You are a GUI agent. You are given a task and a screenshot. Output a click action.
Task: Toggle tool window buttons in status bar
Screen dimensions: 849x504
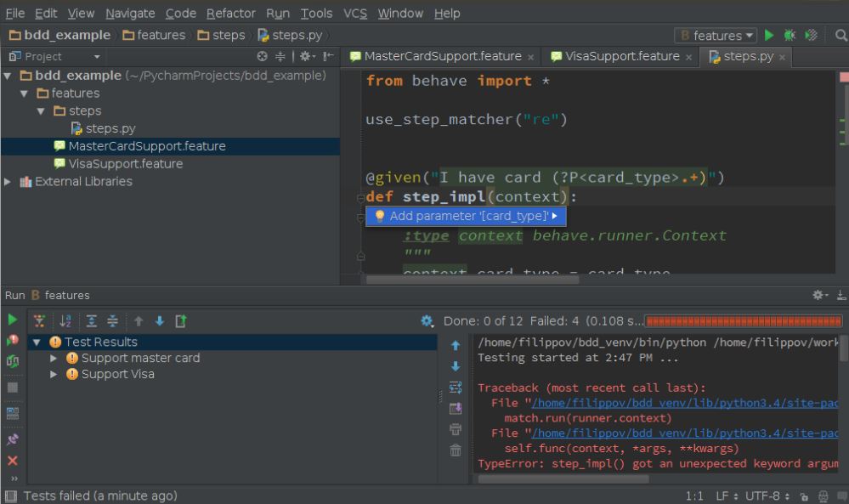[x=11, y=496]
